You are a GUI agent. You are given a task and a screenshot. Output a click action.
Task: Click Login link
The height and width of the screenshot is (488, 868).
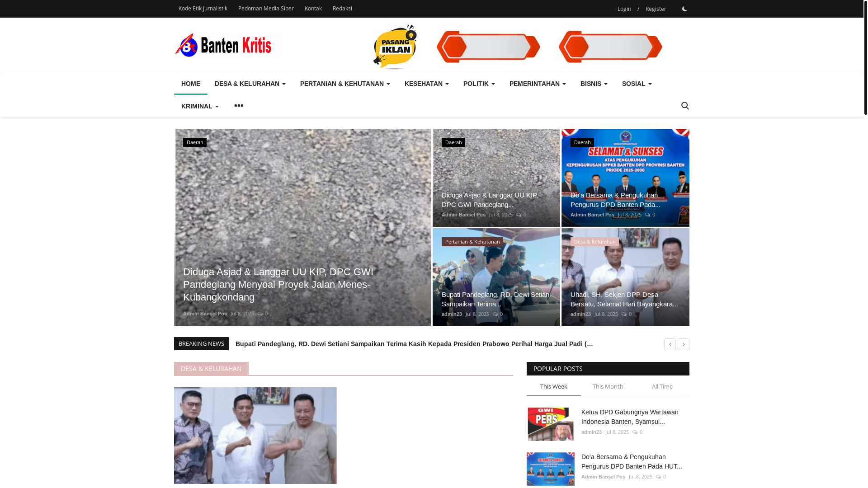(x=624, y=9)
